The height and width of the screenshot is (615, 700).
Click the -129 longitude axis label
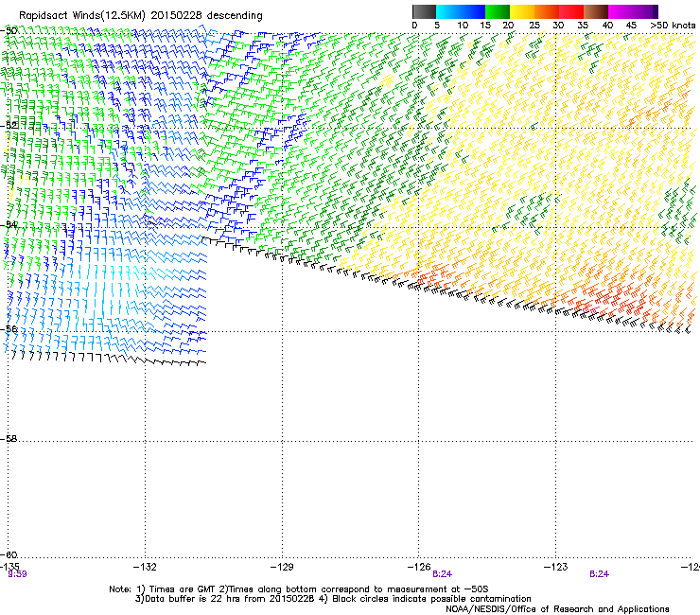282,567
